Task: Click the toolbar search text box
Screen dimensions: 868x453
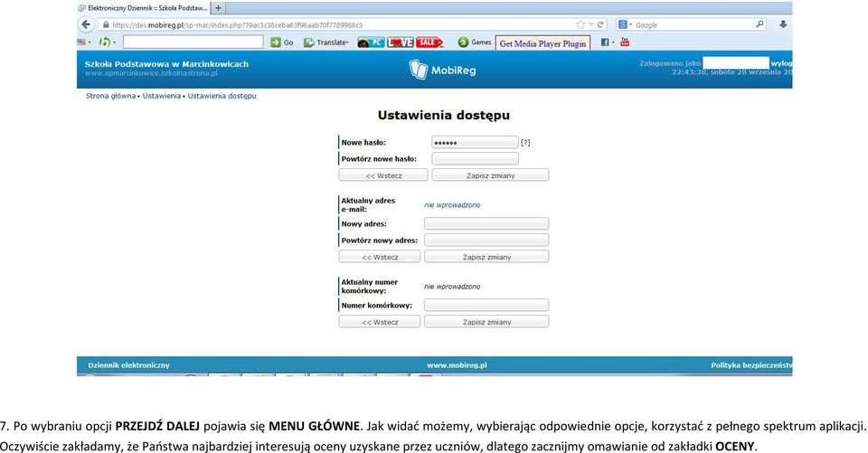Action: point(193,42)
